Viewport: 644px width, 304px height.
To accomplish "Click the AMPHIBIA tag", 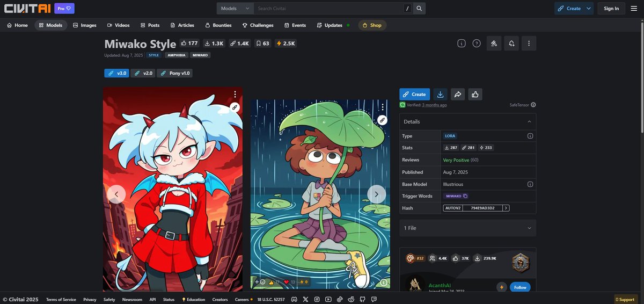I will 176,55.
